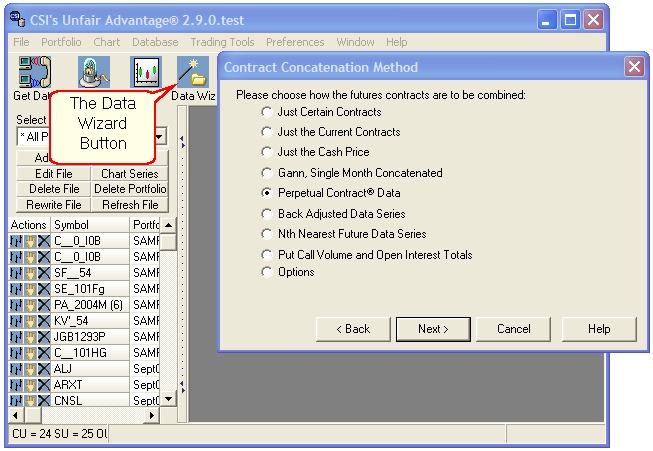The width and height of the screenshot is (653, 451).
Task: Click the X icon in C__101HG row
Action: [x=44, y=353]
